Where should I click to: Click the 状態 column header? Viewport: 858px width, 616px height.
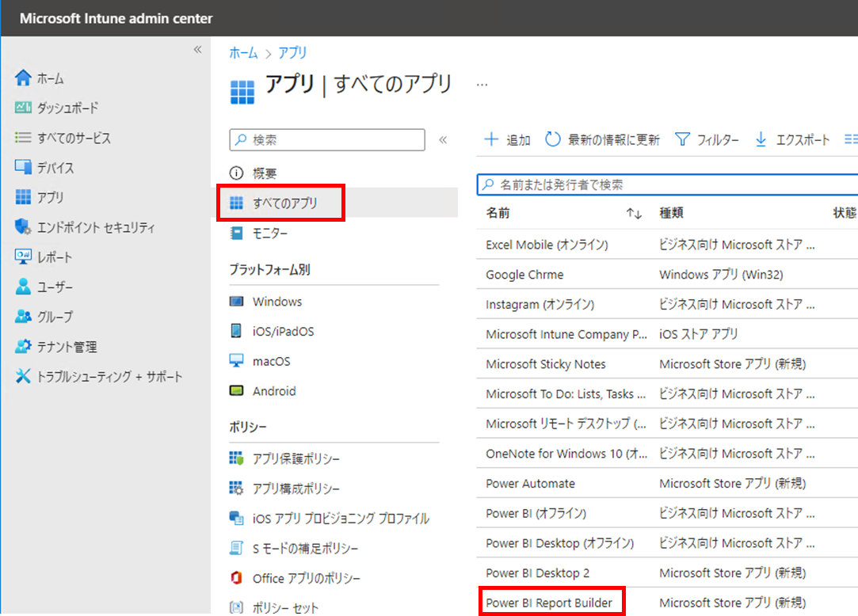click(x=845, y=213)
